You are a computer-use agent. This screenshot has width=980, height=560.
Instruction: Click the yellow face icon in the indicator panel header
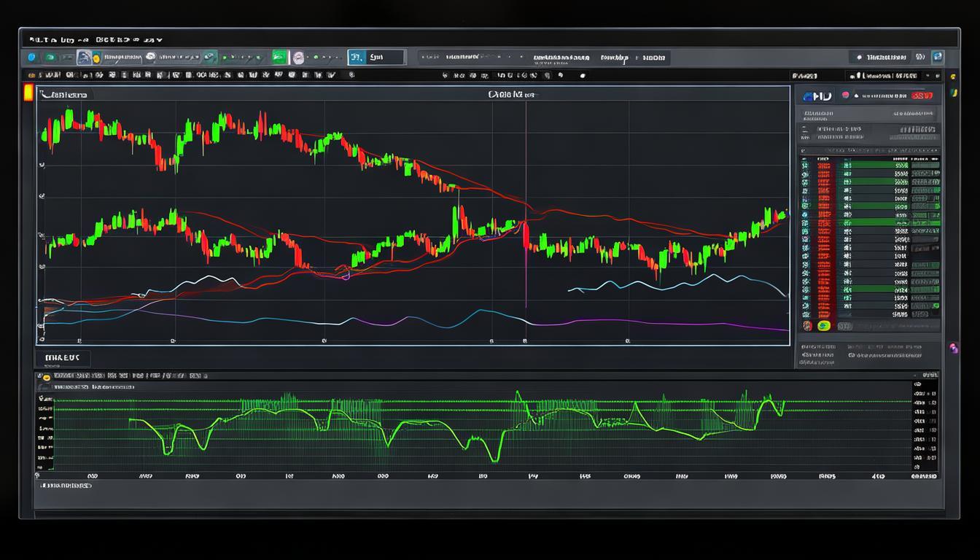click(x=45, y=377)
